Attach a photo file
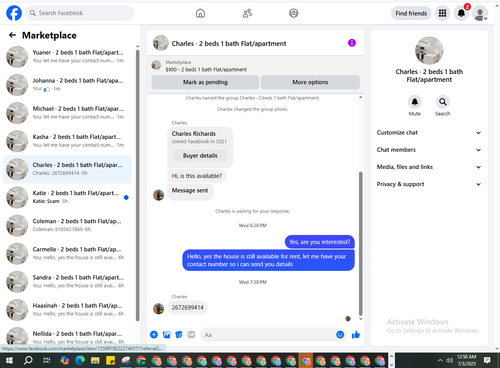 pyautogui.click(x=166, y=335)
